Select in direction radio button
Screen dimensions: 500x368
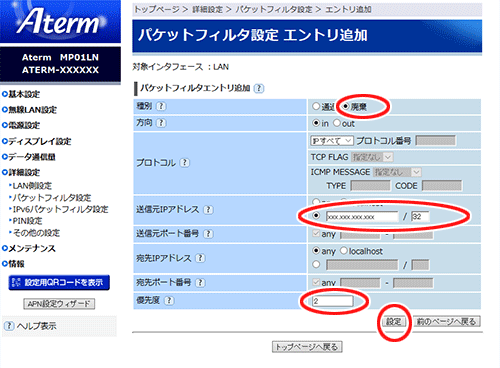tap(316, 123)
